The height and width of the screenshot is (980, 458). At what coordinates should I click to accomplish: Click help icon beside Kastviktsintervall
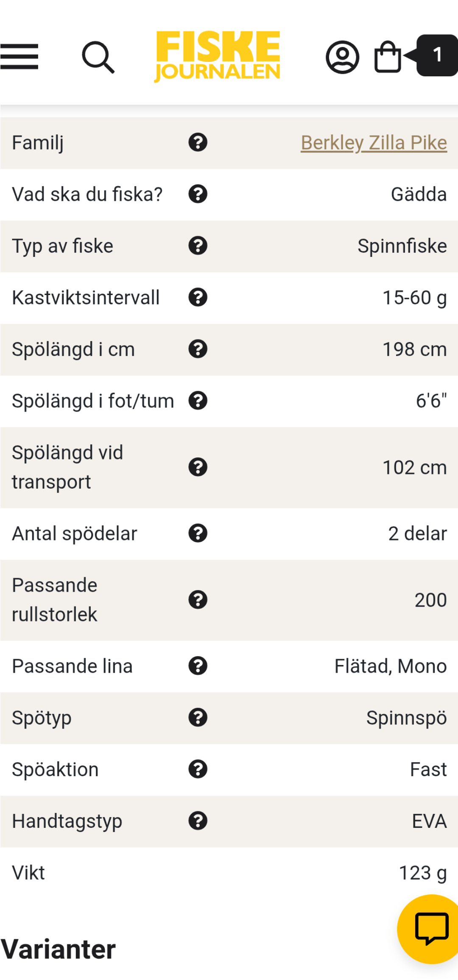198,298
